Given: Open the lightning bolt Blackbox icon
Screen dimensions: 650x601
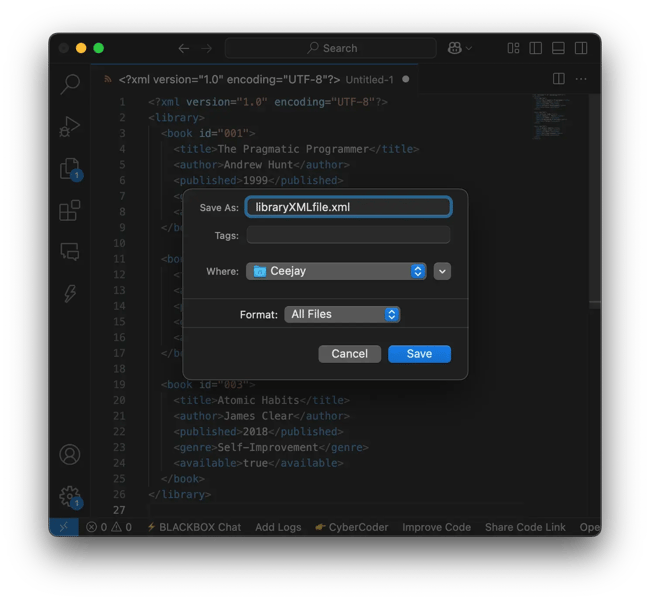Looking at the screenshot, I should click(70, 293).
